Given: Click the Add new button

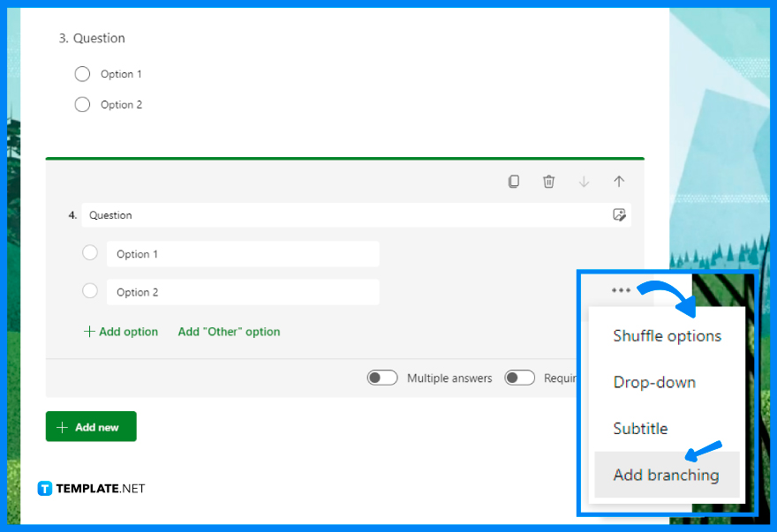Looking at the screenshot, I should coord(91,426).
